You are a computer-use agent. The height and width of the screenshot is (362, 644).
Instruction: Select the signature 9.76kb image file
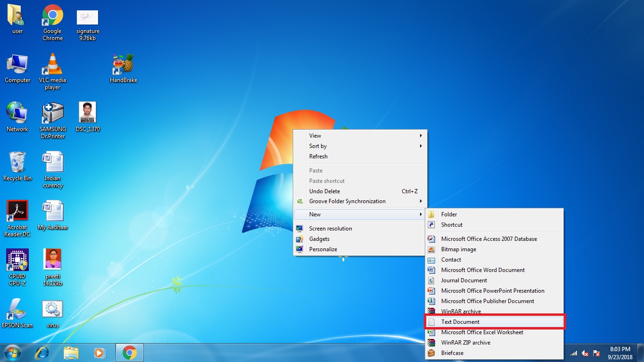pos(88,25)
